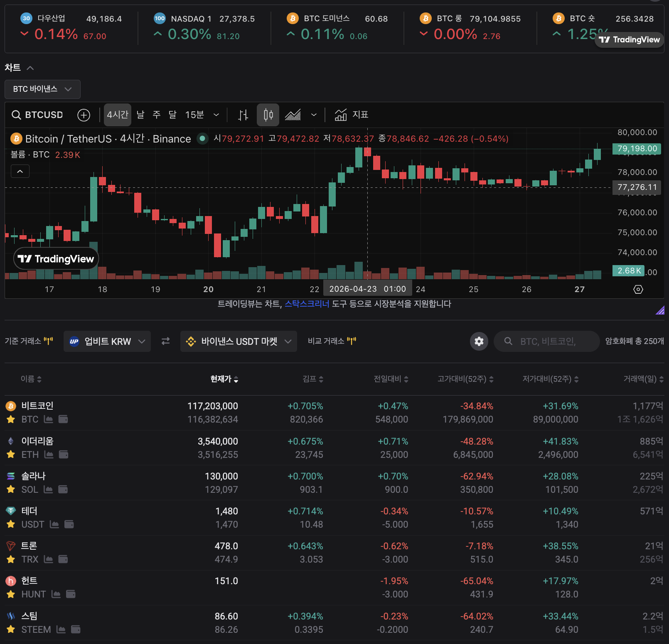Click the BTC 도미넌스 ticker item

pos(337,27)
